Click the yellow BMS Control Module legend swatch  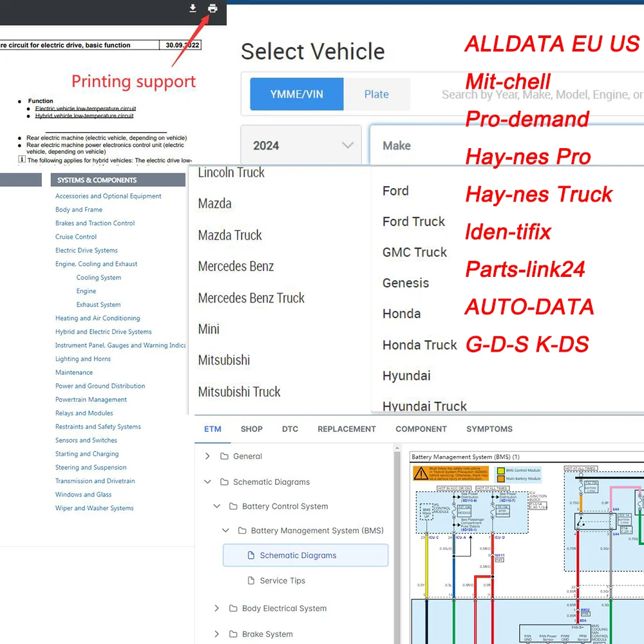pos(501,471)
